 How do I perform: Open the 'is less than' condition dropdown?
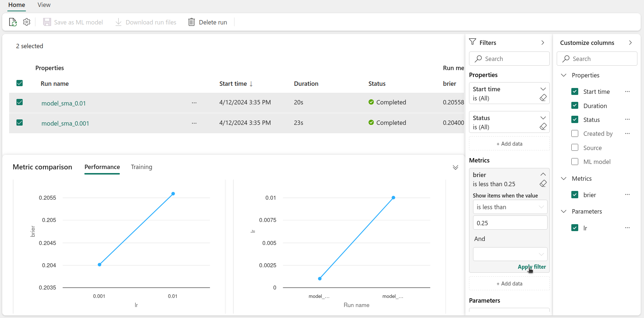point(510,207)
